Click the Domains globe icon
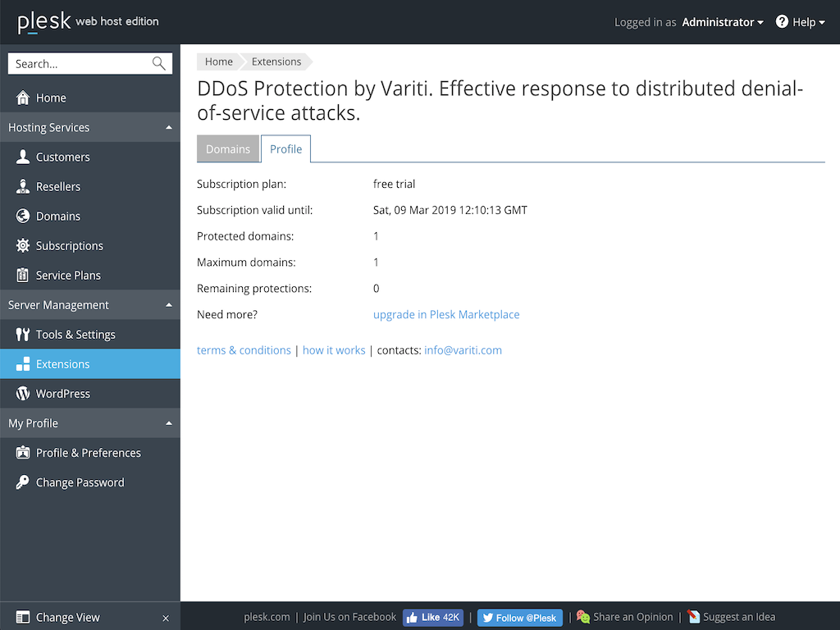Image resolution: width=840 pixels, height=630 pixels. [22, 216]
